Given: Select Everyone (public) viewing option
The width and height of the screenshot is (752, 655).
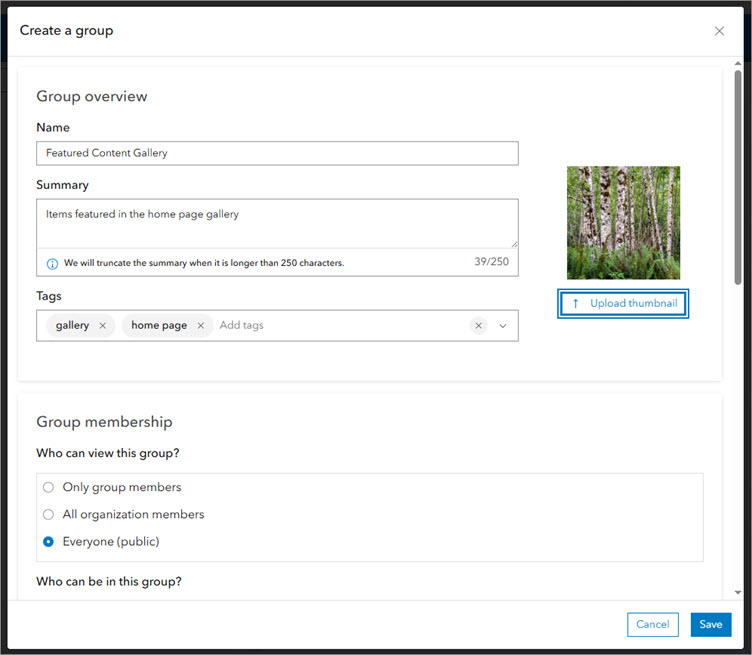Looking at the screenshot, I should (x=48, y=542).
